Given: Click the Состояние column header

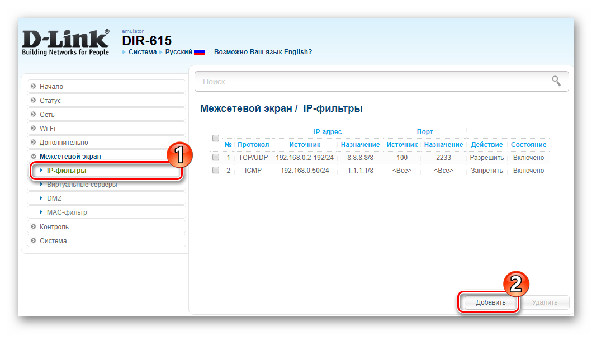Looking at the screenshot, I should pyautogui.click(x=529, y=145).
